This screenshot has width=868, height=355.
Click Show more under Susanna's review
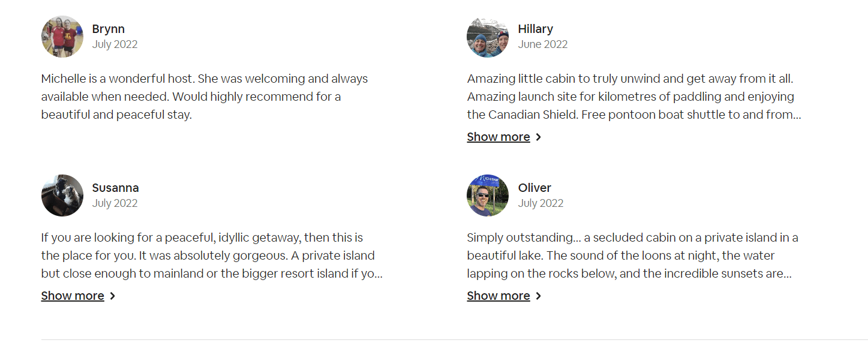click(x=73, y=296)
